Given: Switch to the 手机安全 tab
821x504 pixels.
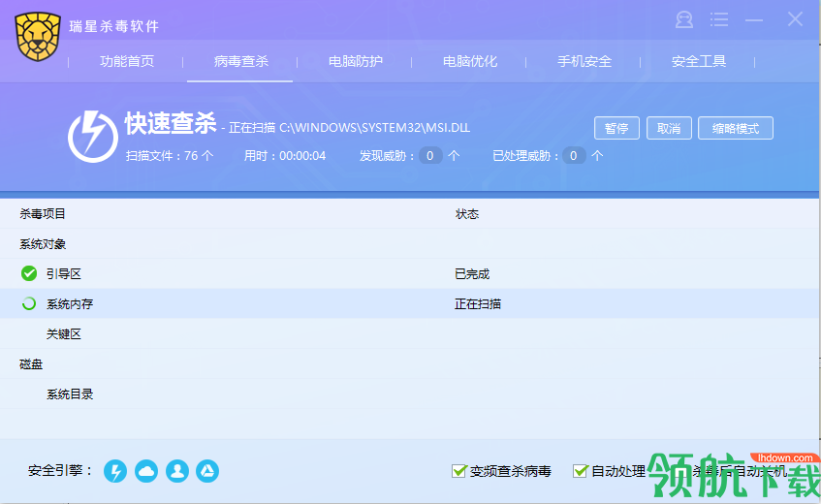Looking at the screenshot, I should pos(584,61).
